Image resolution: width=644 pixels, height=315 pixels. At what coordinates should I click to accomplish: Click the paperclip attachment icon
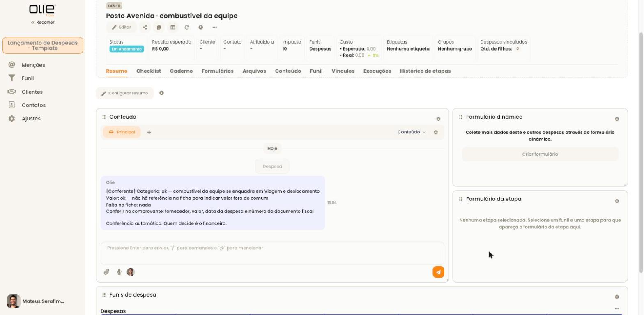pos(106,272)
